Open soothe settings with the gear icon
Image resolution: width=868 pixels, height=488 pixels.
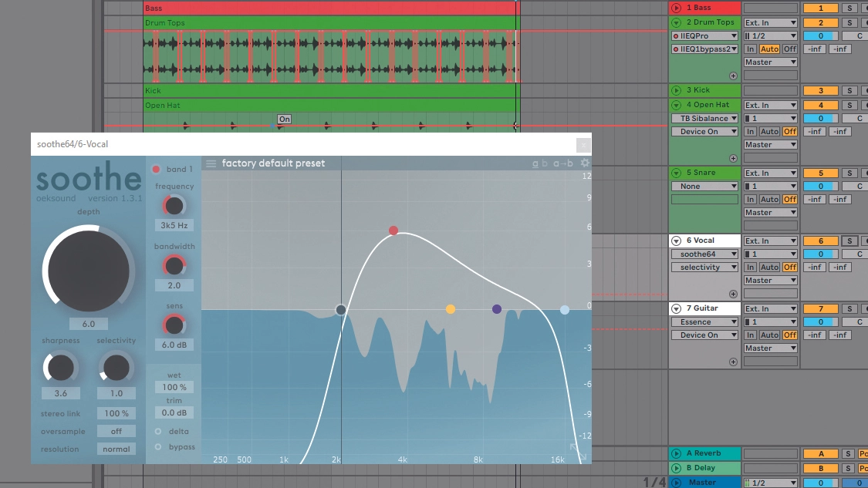[585, 163]
